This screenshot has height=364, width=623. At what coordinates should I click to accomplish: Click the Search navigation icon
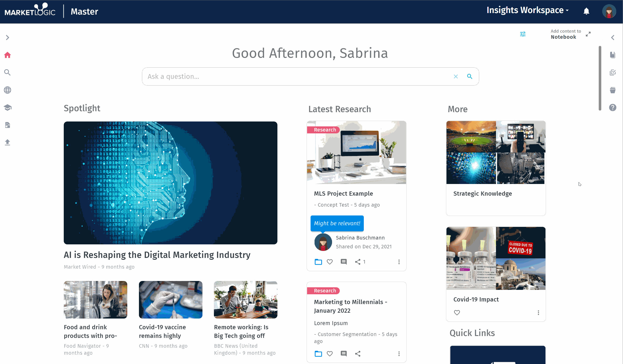(x=7, y=73)
